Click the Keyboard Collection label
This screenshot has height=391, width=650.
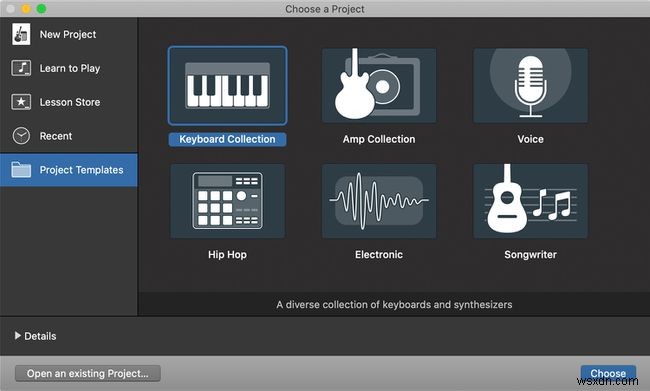(x=227, y=139)
